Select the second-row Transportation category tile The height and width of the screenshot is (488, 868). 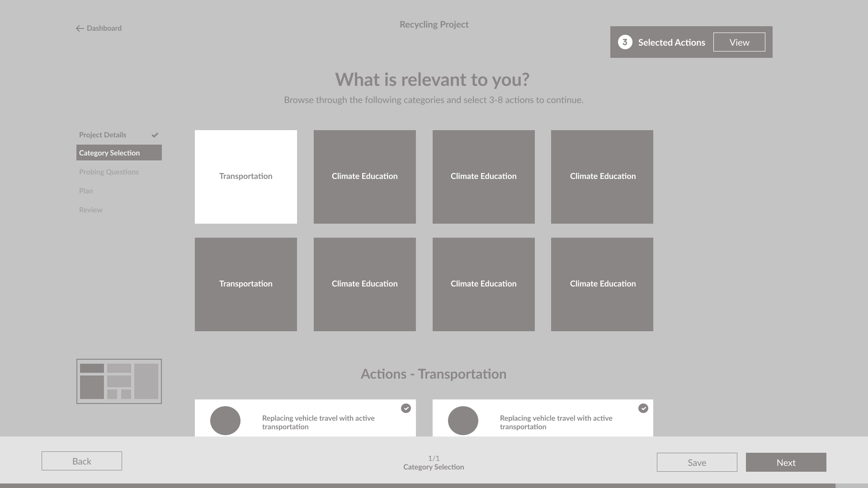246,284
